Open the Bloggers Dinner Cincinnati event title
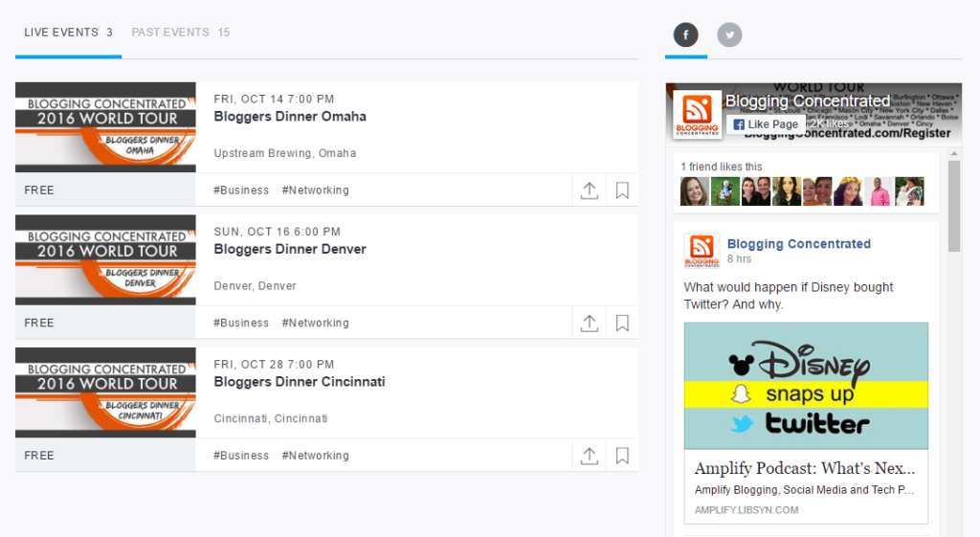Screen dimensions: 980x537 pyautogui.click(x=300, y=382)
